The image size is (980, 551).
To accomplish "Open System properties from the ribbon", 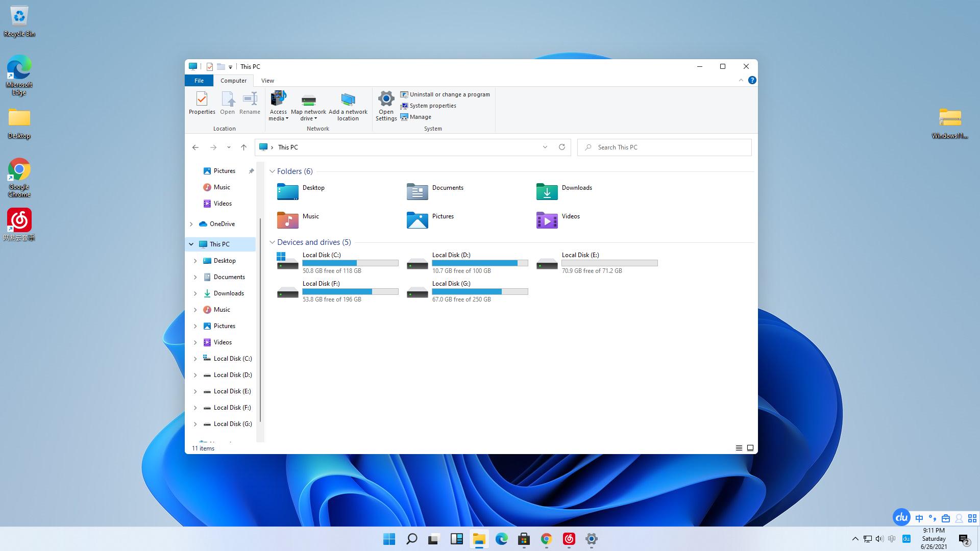I will pyautogui.click(x=431, y=106).
